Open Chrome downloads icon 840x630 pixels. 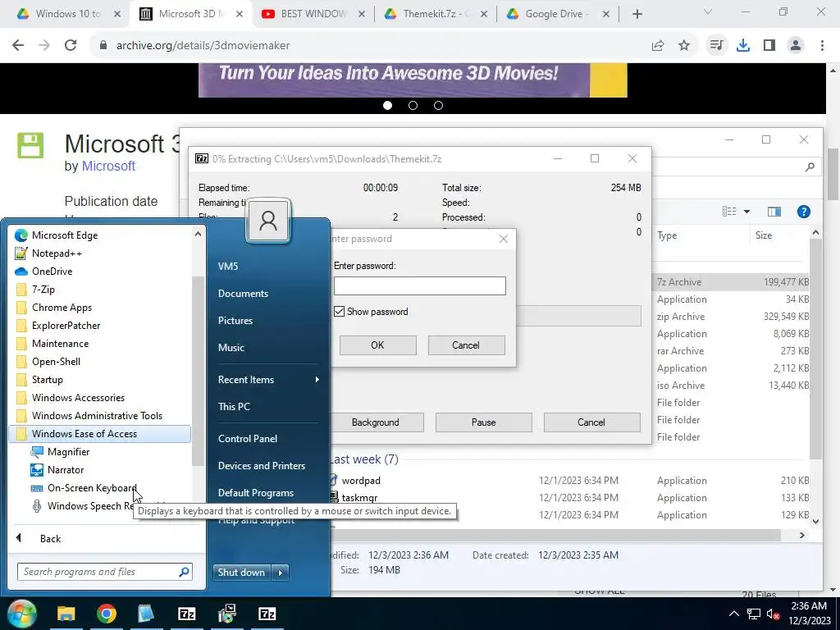743,46
